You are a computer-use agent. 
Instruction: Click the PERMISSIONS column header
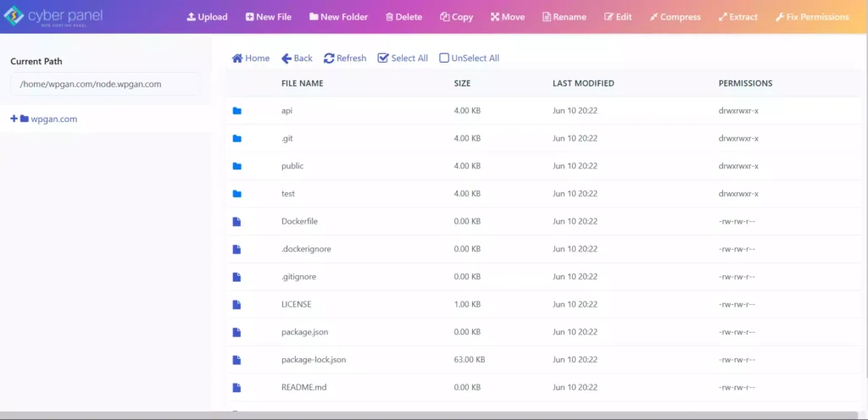pyautogui.click(x=746, y=84)
